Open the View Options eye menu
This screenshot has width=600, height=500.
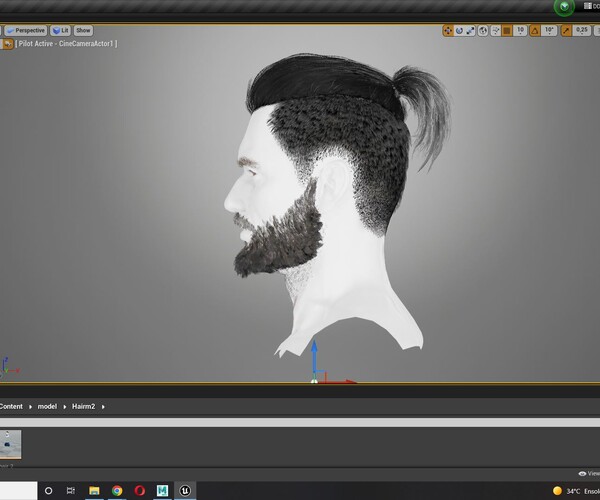[589, 474]
